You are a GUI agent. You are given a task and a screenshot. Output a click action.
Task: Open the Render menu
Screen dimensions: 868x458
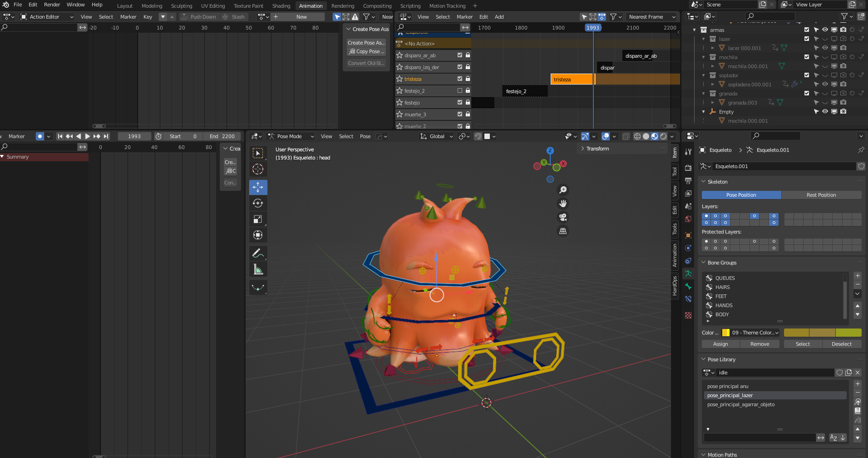52,5
